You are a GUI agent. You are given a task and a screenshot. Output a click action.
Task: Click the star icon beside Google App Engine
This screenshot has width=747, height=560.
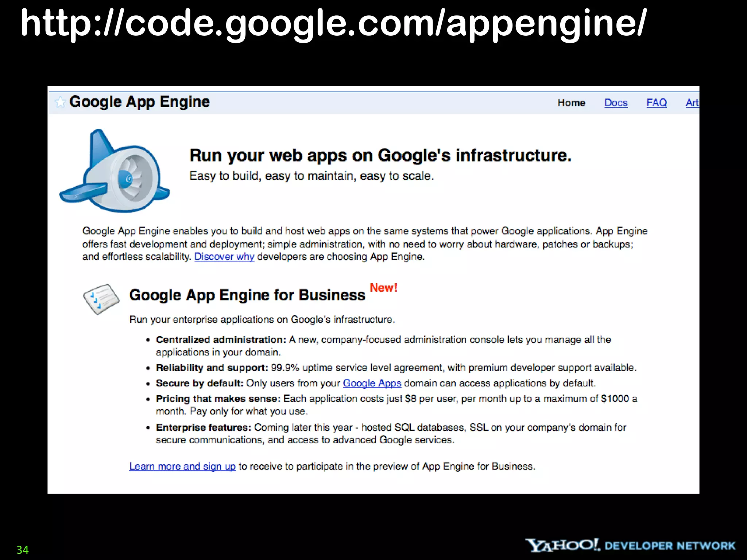[x=60, y=102]
